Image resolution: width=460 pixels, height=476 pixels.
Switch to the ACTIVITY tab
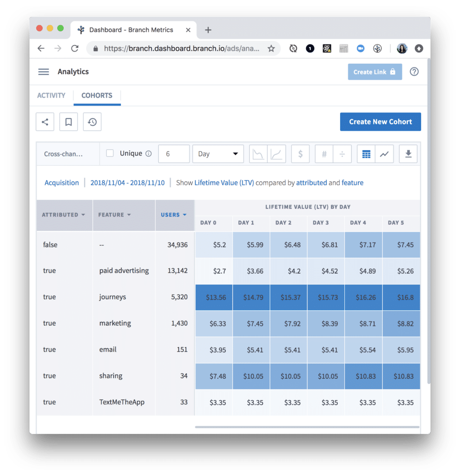coord(51,95)
